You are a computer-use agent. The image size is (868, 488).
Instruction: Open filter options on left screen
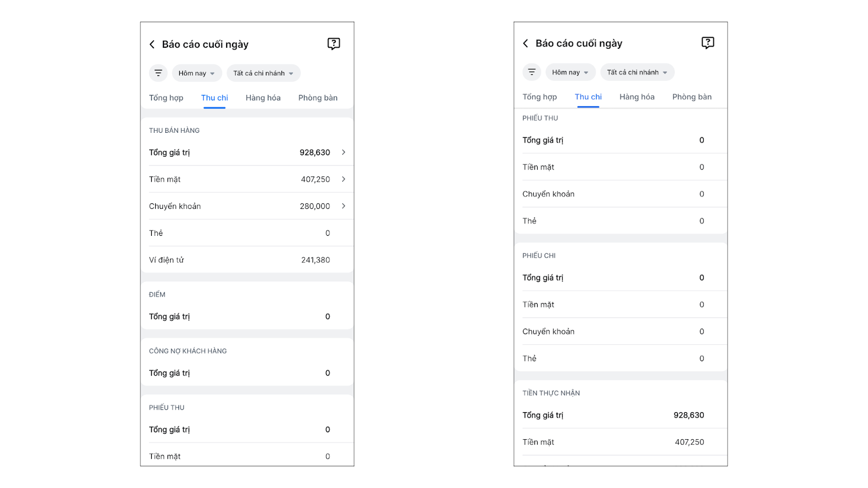(x=158, y=73)
